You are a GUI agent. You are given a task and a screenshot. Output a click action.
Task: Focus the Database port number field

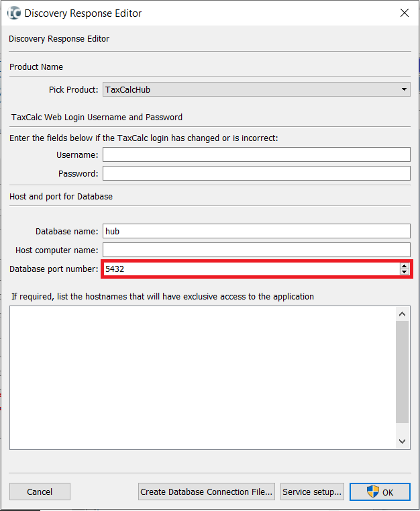250,269
